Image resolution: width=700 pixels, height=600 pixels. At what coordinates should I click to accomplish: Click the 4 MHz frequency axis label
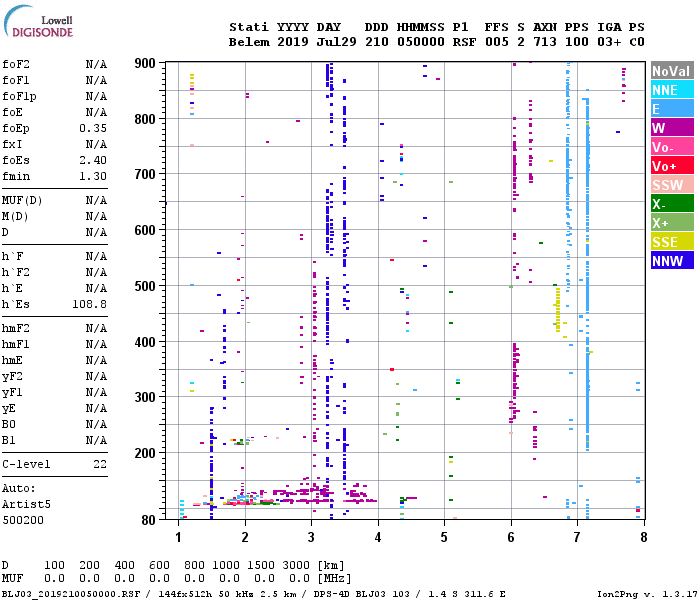pyautogui.click(x=378, y=538)
